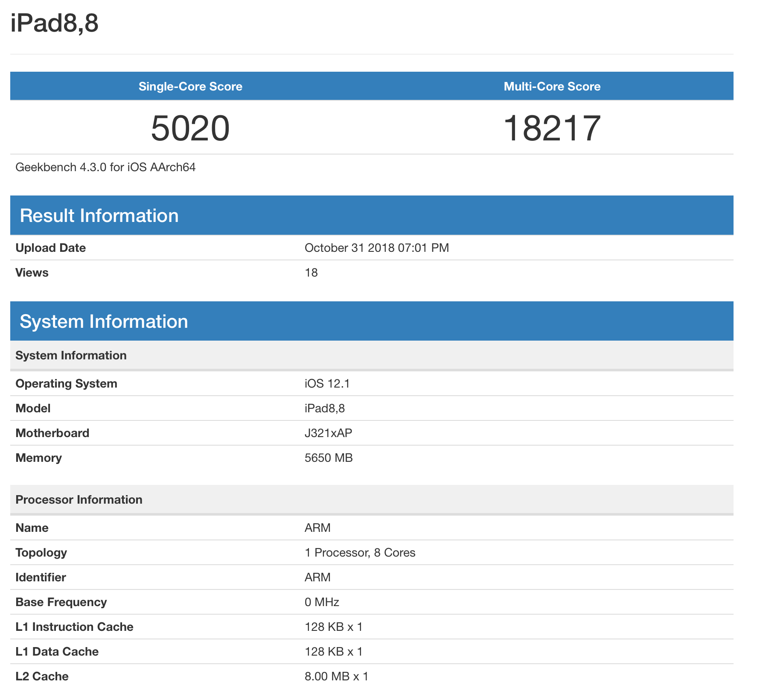Image resolution: width=757 pixels, height=700 pixels.
Task: Click the ARM value in the Identifier row
Action: coord(317,577)
